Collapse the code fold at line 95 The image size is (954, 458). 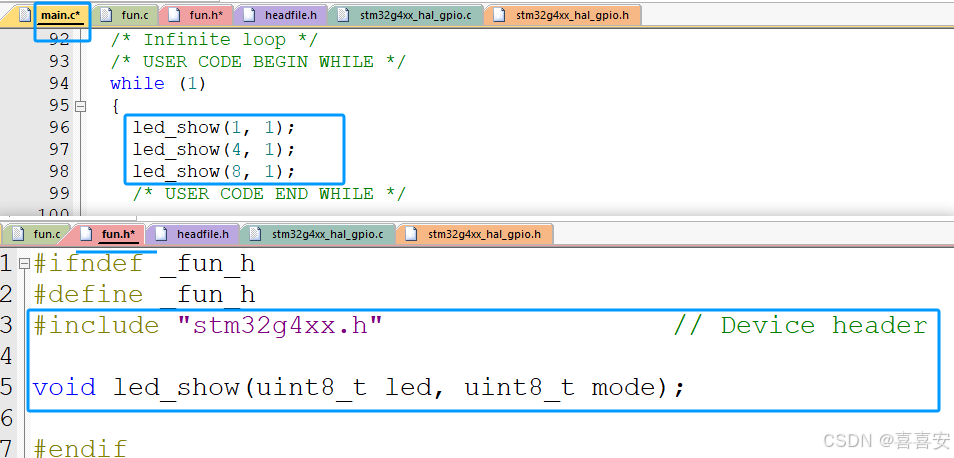point(80,106)
